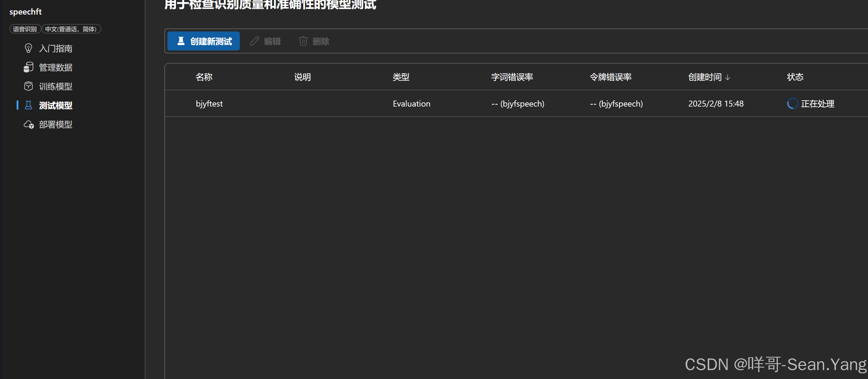Click the pencil icon for 编辑
The height and width of the screenshot is (379, 868).
tap(254, 41)
